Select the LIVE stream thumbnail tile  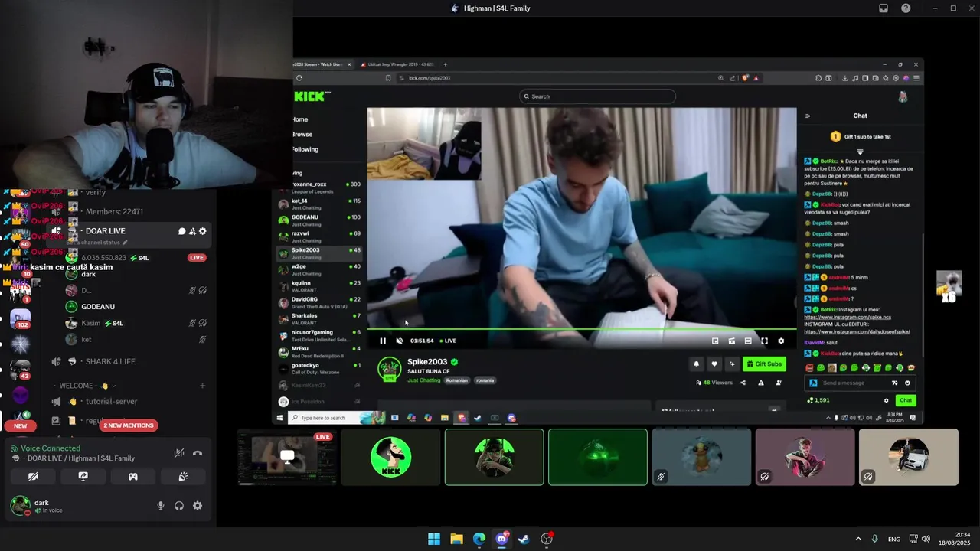coord(287,458)
